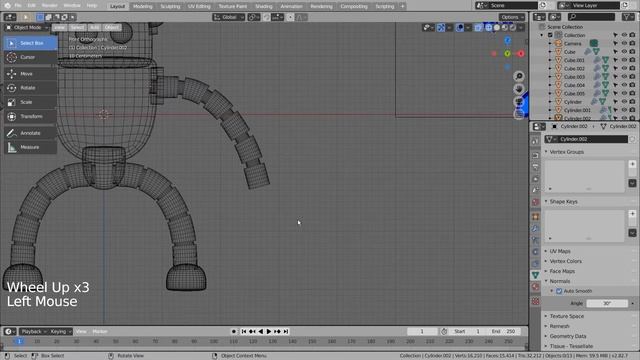The image size is (640, 360).
Task: Collapse Collection tree in outliner
Action: click(x=542, y=35)
